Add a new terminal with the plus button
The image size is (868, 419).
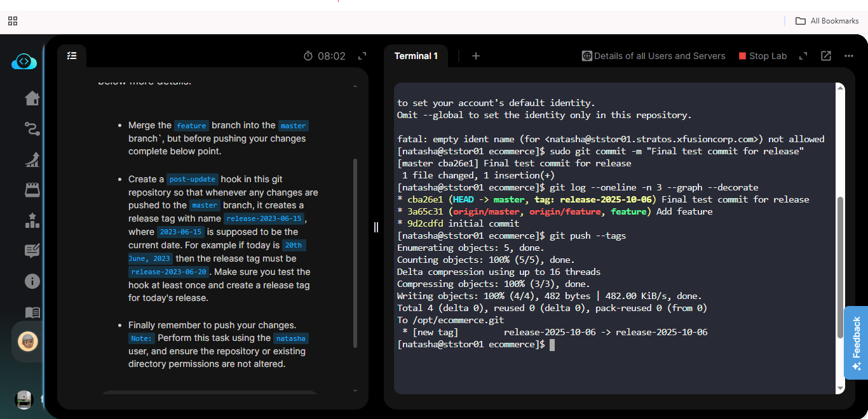[475, 56]
